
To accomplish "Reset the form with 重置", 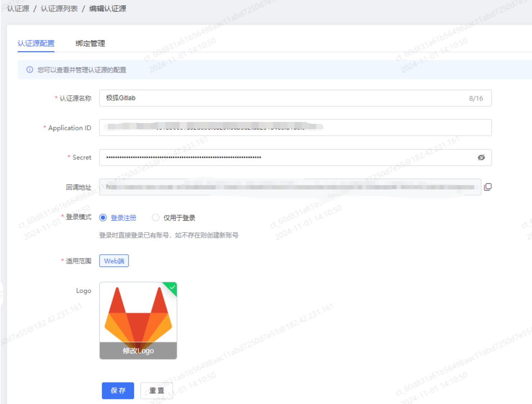I will [x=157, y=390].
